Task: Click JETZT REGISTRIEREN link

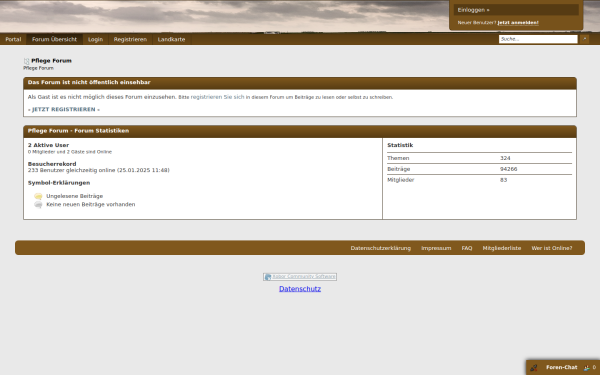Action: 64,109
